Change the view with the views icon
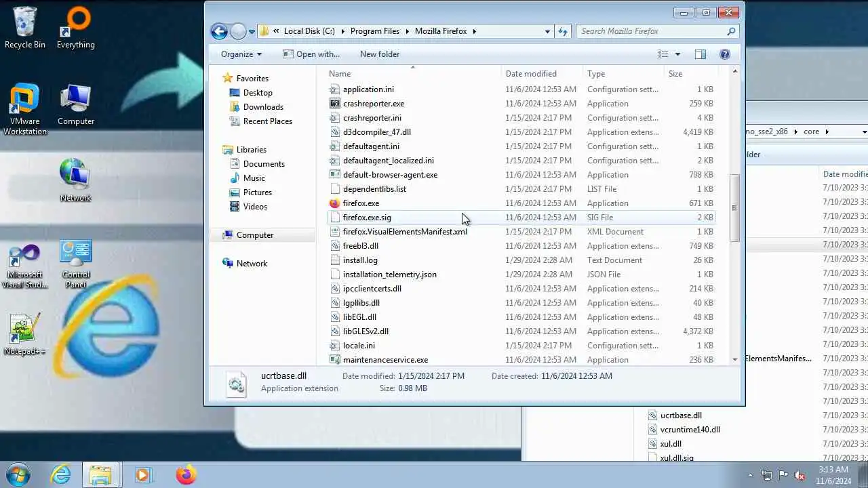The image size is (868, 488). point(663,54)
